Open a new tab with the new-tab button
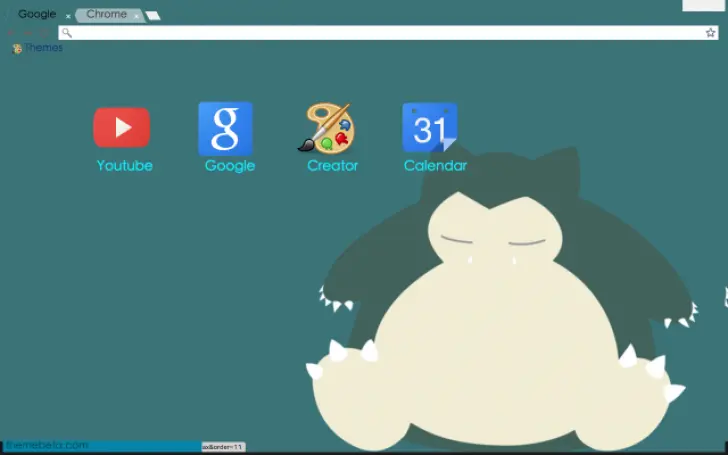Image resolution: width=728 pixels, height=455 pixels. click(152, 16)
